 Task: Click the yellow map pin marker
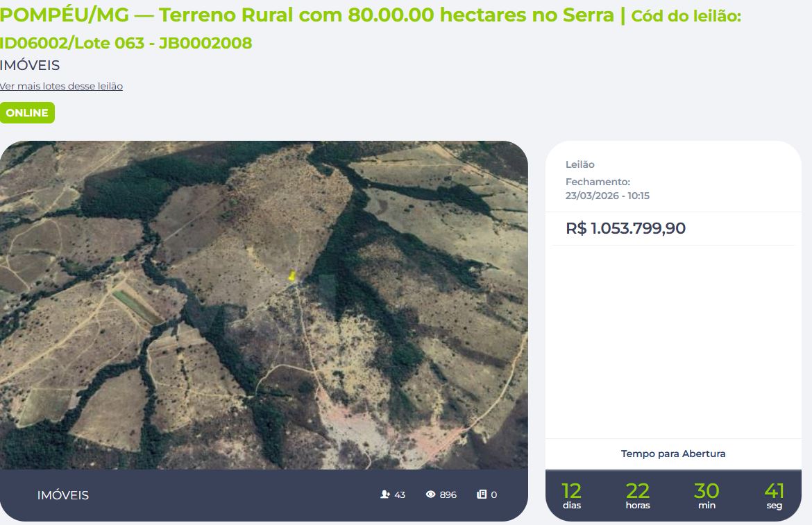coord(292,275)
